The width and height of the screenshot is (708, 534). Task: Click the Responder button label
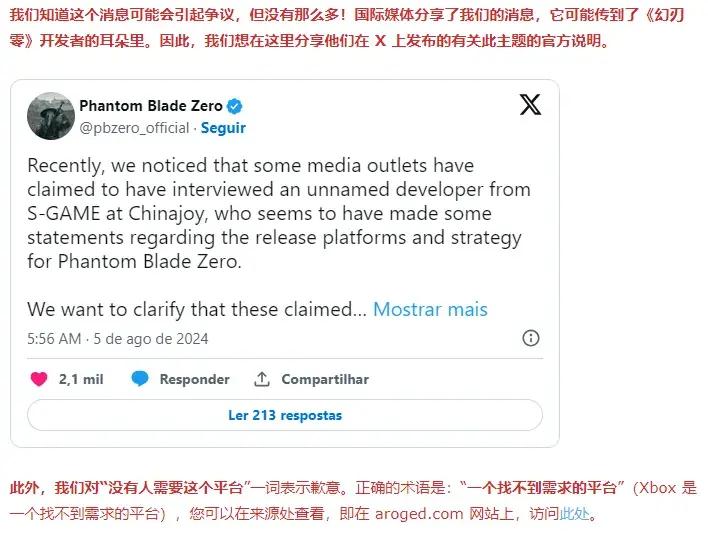point(195,379)
